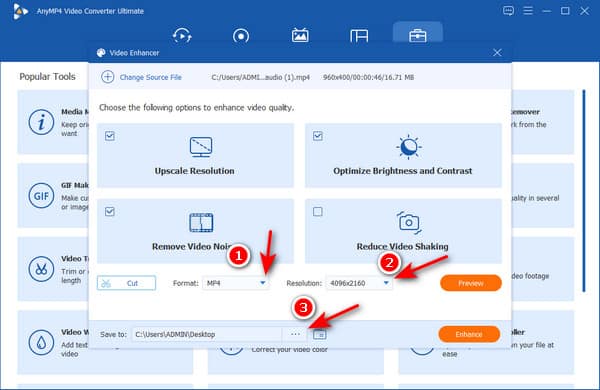The height and width of the screenshot is (390, 600).
Task: Enable the Reduce Video Shaking checkbox
Action: tap(318, 212)
